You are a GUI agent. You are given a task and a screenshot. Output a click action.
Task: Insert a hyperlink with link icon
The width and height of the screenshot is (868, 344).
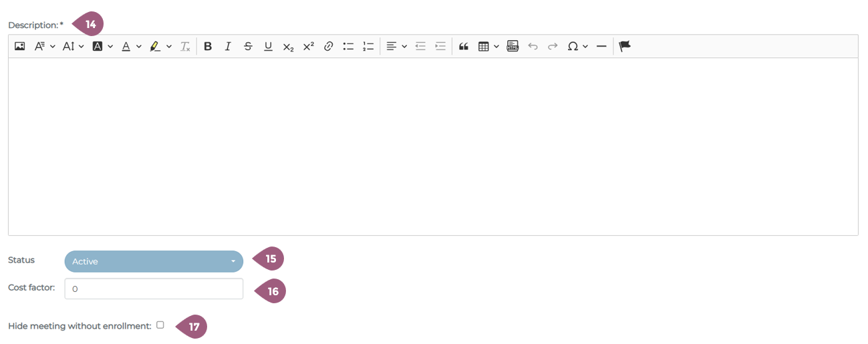point(328,46)
